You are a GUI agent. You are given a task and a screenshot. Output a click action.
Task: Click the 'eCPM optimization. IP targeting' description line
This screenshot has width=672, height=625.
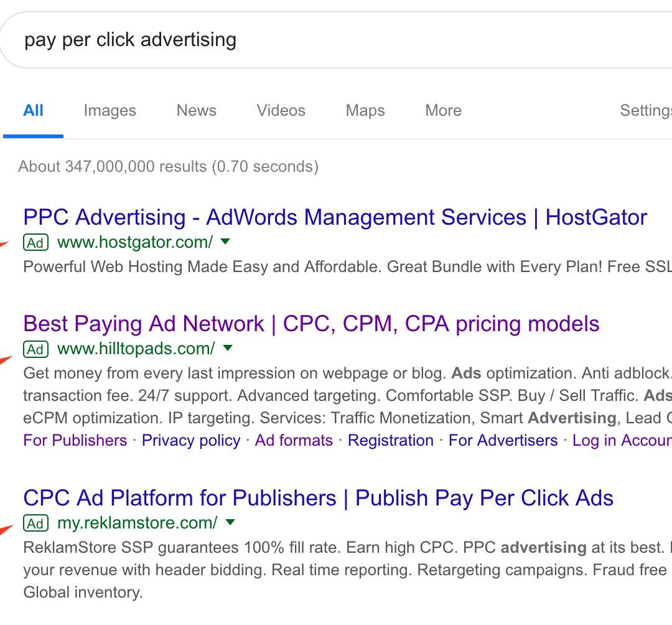pyautogui.click(x=348, y=418)
